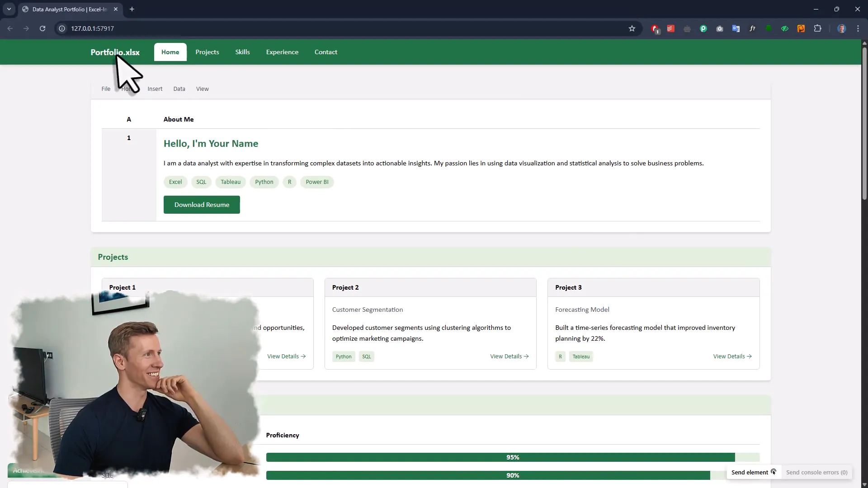Toggle Send console errors option
This screenshot has height=488, width=868.
(817, 472)
